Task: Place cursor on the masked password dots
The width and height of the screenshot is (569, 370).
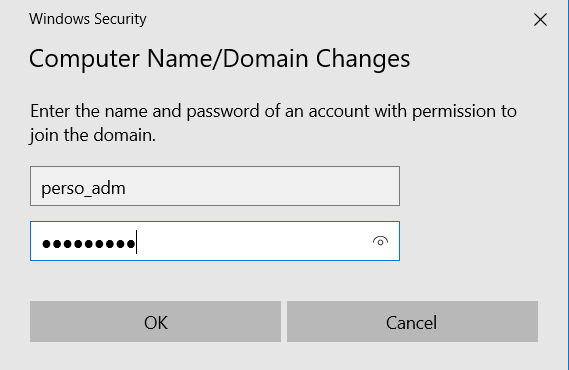Action: click(x=89, y=243)
